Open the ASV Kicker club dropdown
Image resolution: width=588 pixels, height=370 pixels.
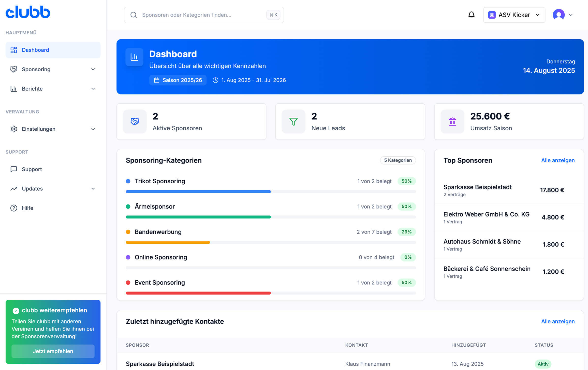click(514, 15)
